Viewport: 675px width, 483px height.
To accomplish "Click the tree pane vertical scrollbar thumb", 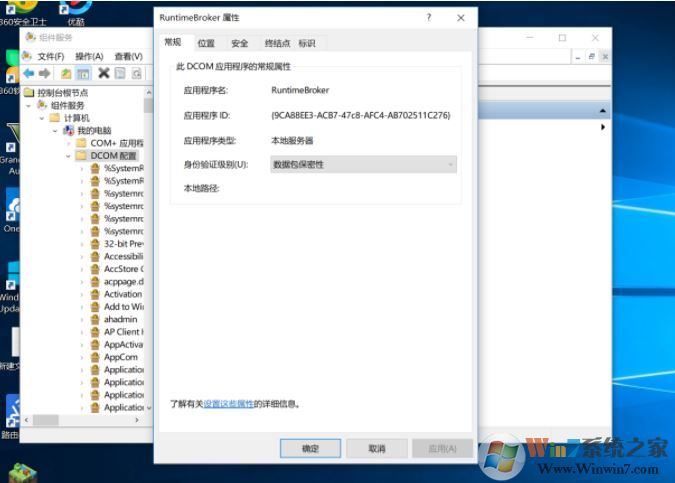I will coord(149,105).
